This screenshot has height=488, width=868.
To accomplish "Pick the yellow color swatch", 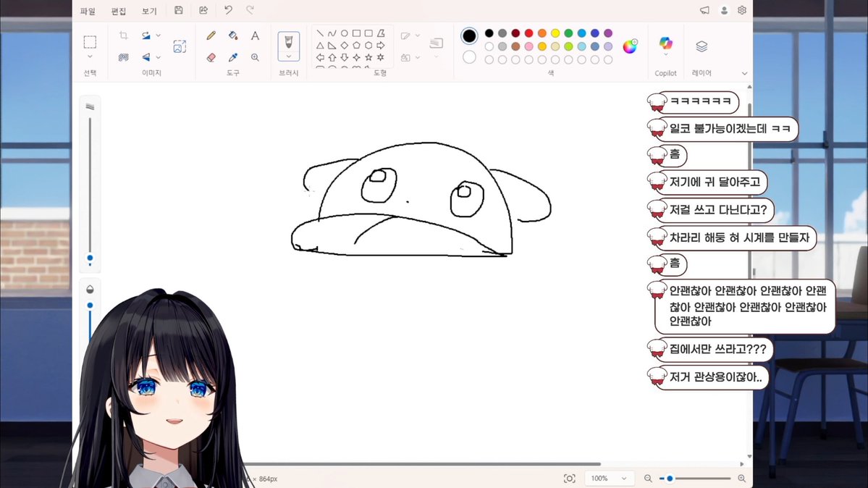I will tap(555, 33).
